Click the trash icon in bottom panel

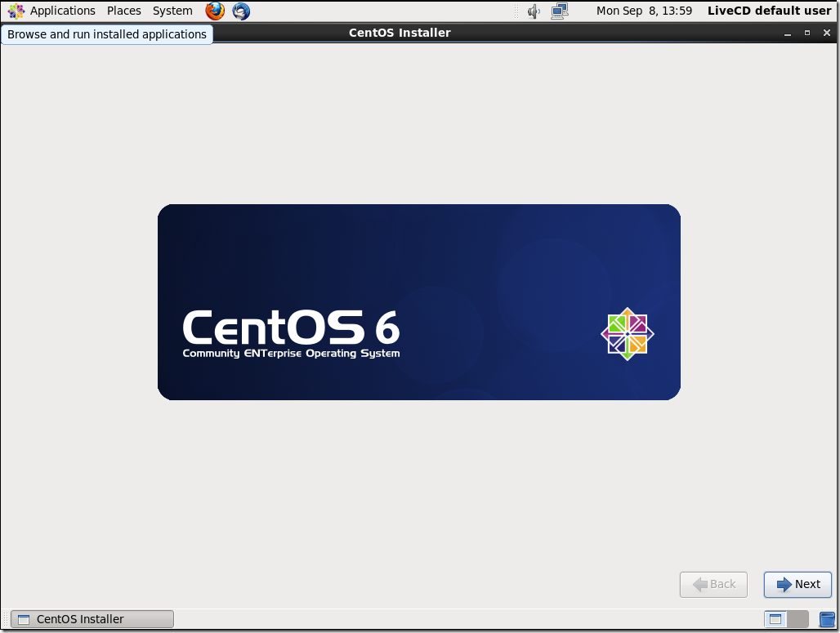827,619
